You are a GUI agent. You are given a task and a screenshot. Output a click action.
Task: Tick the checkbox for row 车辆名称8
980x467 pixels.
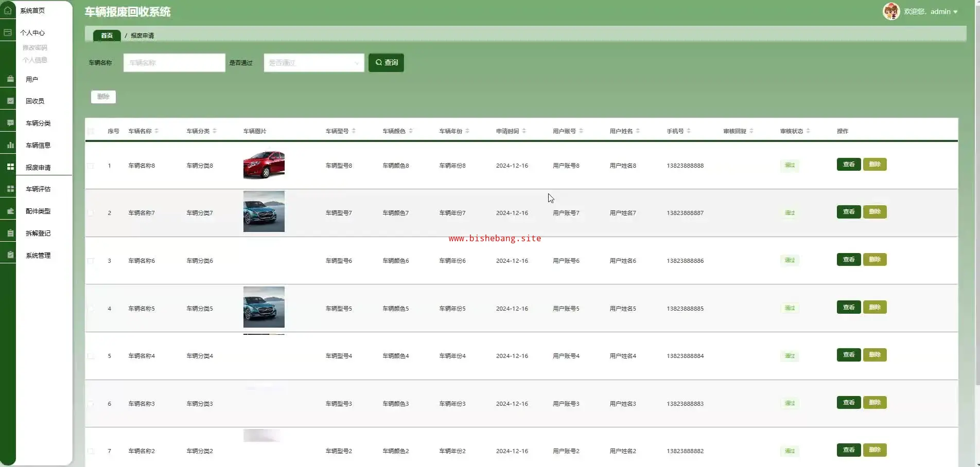coord(91,166)
